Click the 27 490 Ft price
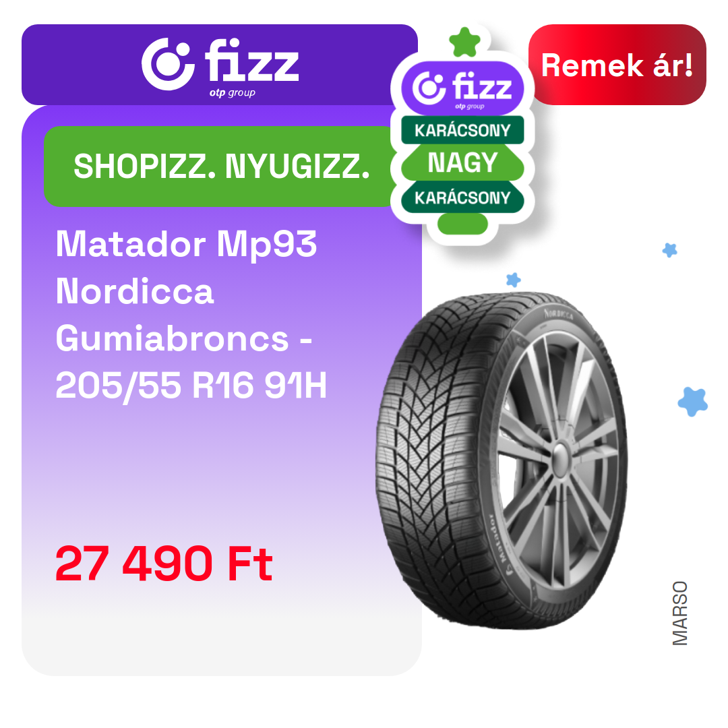Image resolution: width=728 pixels, height=728 pixels. (x=164, y=564)
